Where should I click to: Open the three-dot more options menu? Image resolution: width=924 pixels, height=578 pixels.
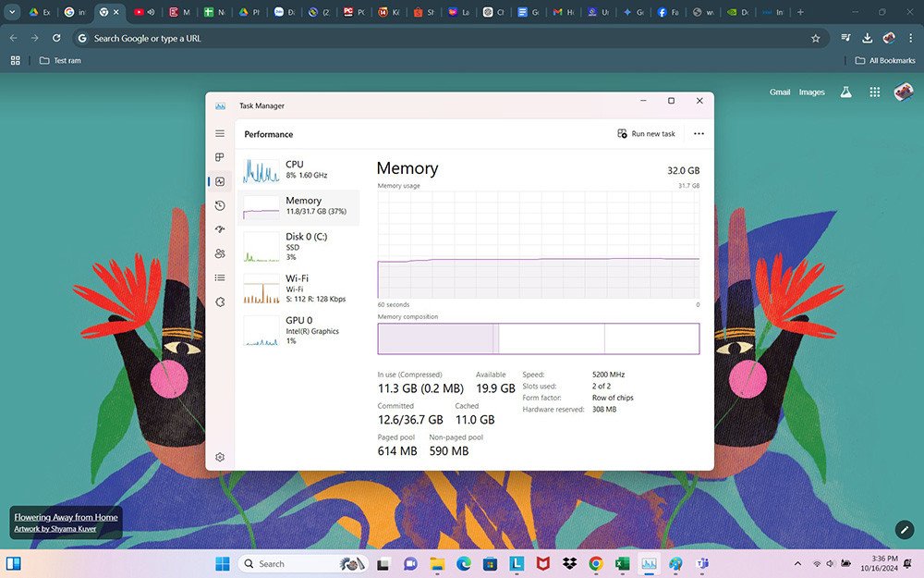pos(699,134)
